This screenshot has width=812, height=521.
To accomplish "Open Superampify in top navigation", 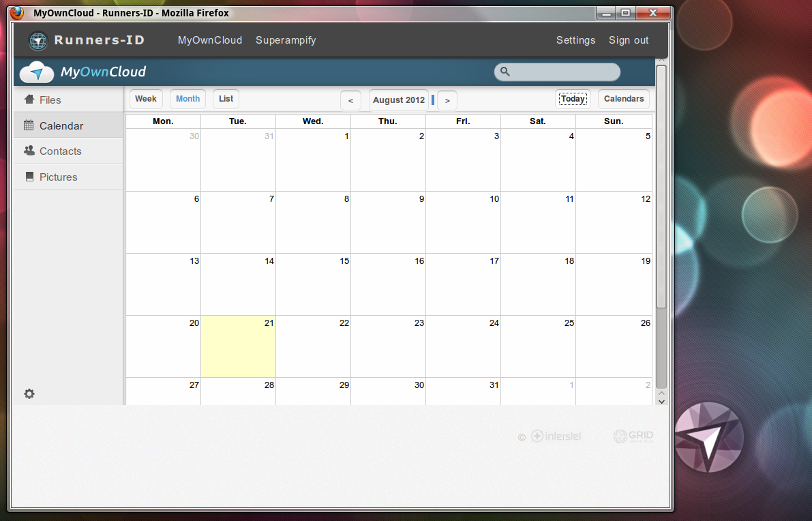I will [x=286, y=40].
